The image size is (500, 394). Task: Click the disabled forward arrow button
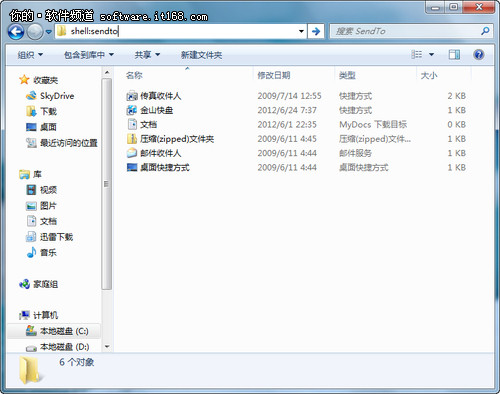point(35,32)
